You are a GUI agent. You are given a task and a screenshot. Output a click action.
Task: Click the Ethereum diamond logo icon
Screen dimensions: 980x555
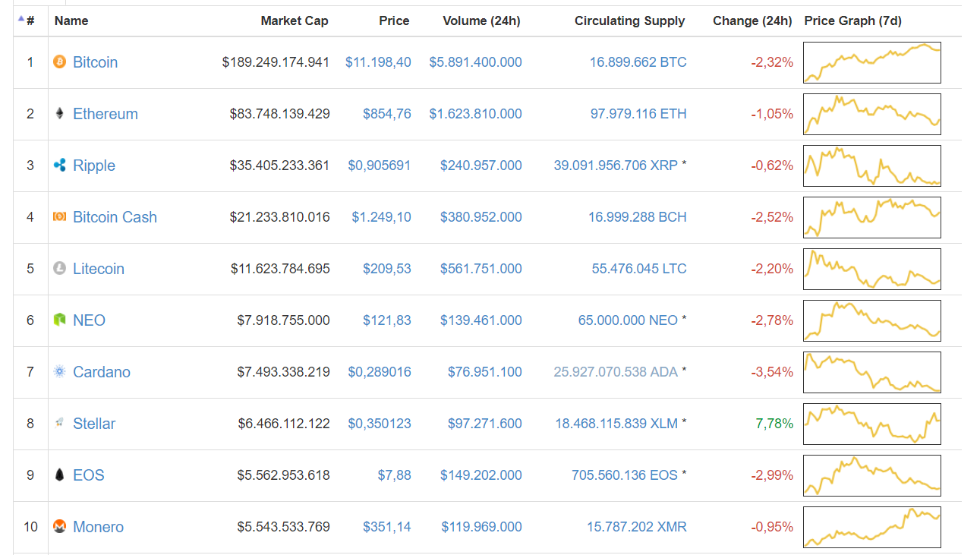[x=58, y=114]
